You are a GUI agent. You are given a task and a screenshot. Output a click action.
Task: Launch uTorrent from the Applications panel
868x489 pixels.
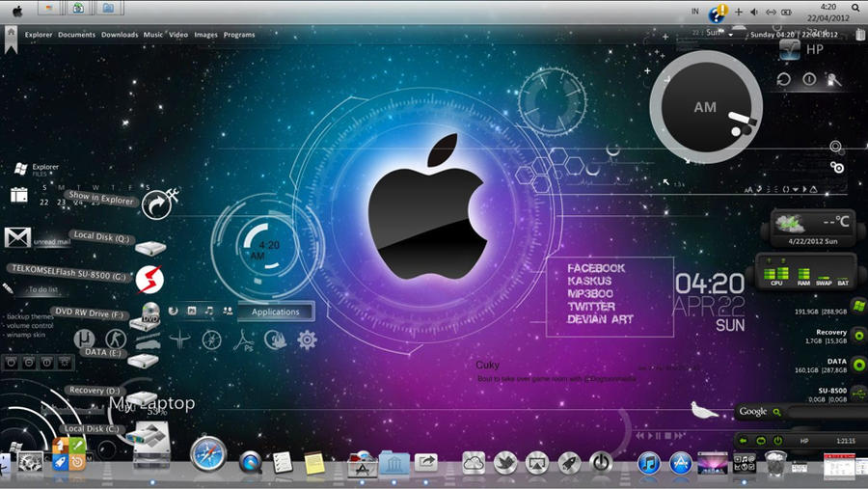[84, 339]
